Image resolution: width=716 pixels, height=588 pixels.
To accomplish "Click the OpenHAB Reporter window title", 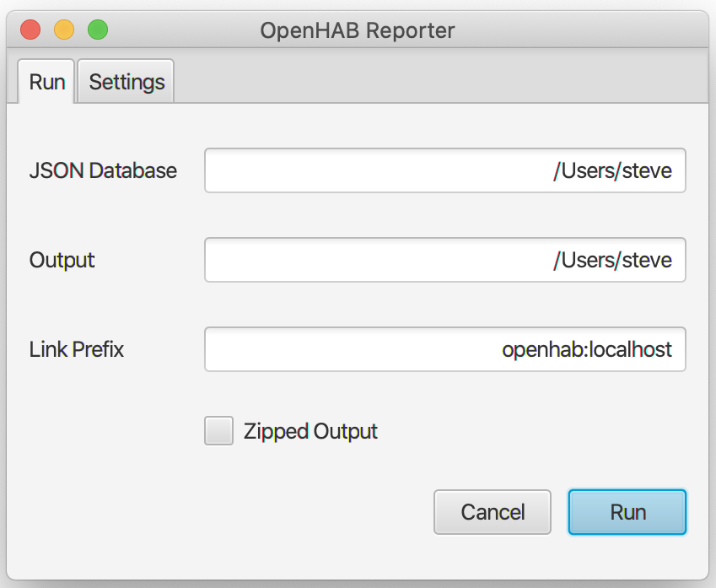I will pos(358,31).
